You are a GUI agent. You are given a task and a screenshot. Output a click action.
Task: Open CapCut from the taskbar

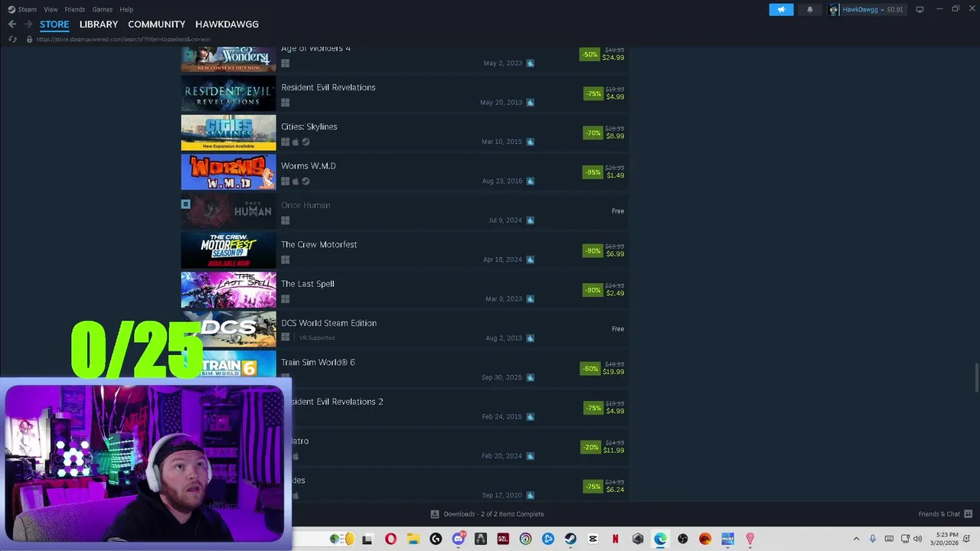pyautogui.click(x=593, y=539)
